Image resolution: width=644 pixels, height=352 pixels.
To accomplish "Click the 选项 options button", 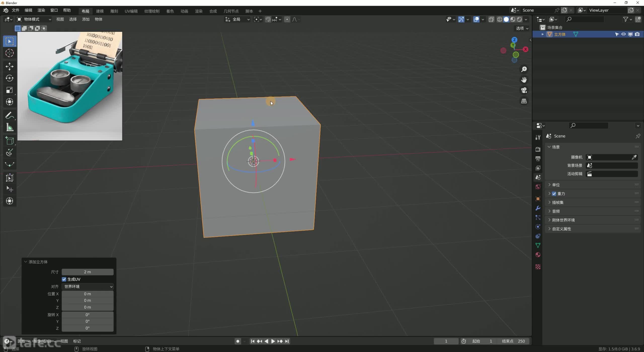I will pyautogui.click(x=522, y=28).
